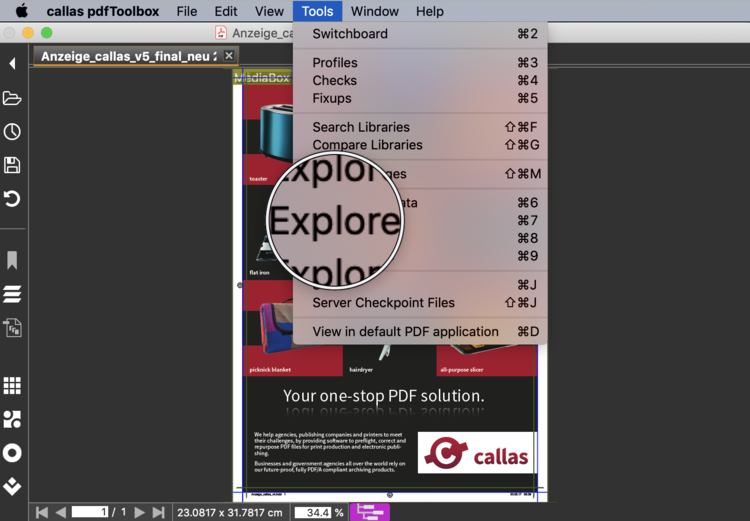
Task: Open the Help menu
Action: coord(430,11)
